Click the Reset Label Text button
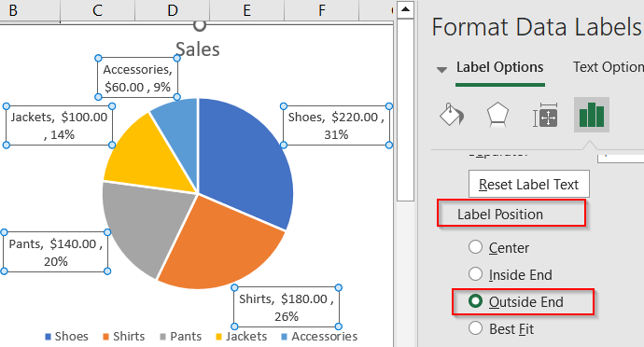The image size is (644, 347). (529, 184)
